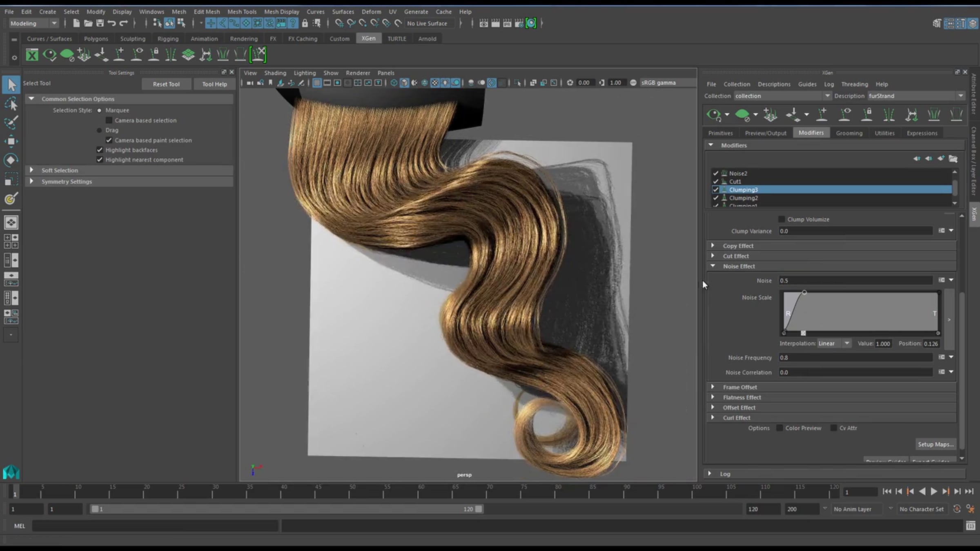Click the Reset Tool button

pyautogui.click(x=166, y=84)
